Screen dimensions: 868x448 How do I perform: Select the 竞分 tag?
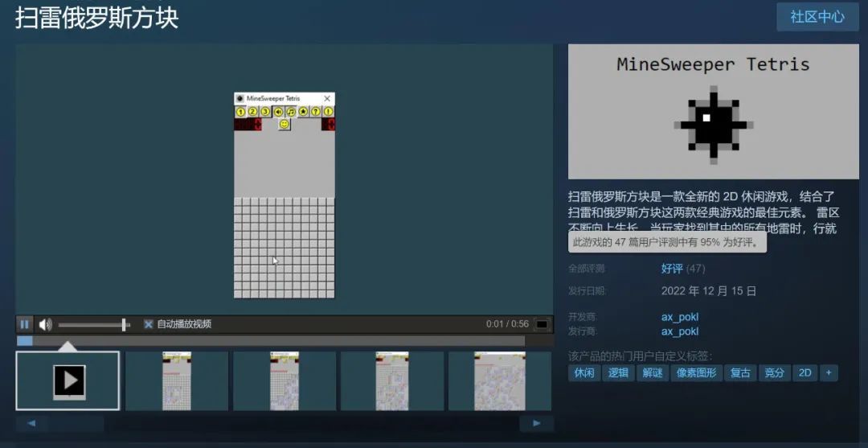[x=775, y=373]
